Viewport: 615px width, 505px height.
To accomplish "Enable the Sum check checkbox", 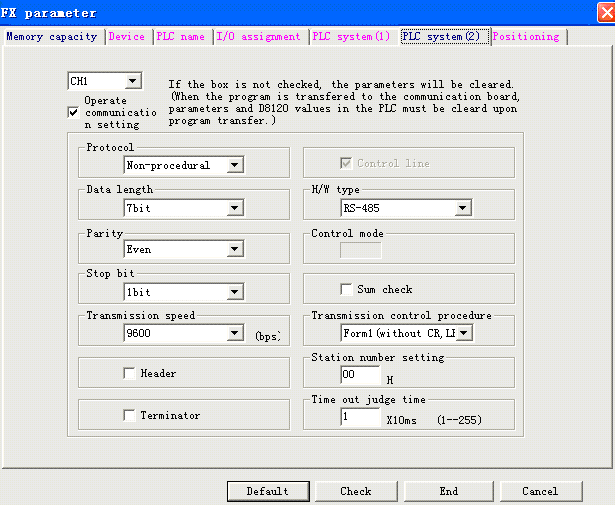I will point(346,289).
